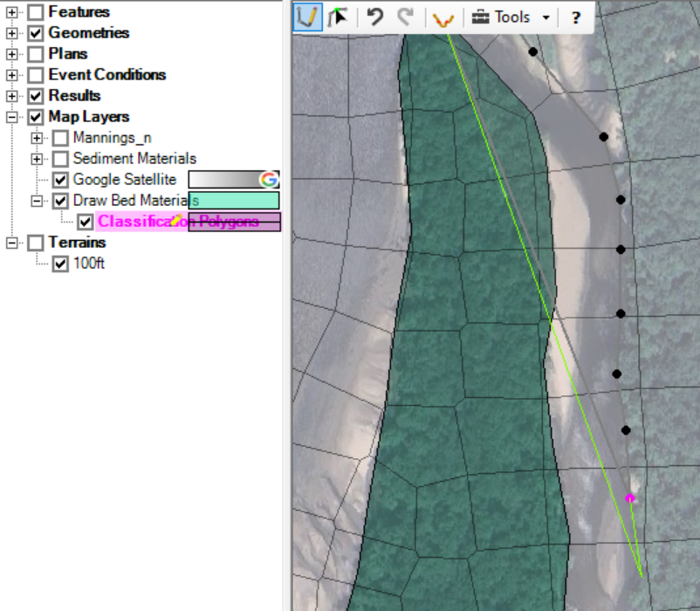Click the pencil edit icon on Classification Polygons
Viewport: 700px width, 611px height.
coord(177,221)
